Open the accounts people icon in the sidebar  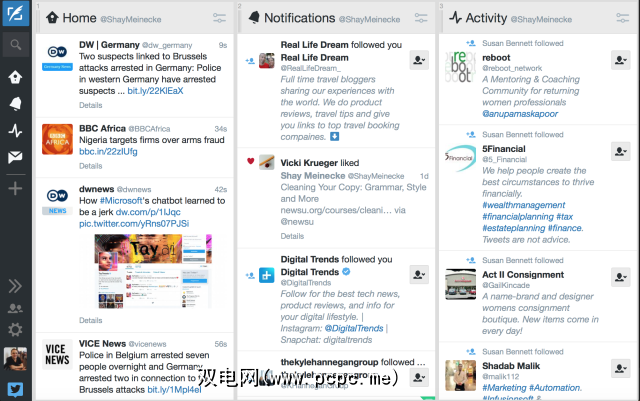[15, 308]
